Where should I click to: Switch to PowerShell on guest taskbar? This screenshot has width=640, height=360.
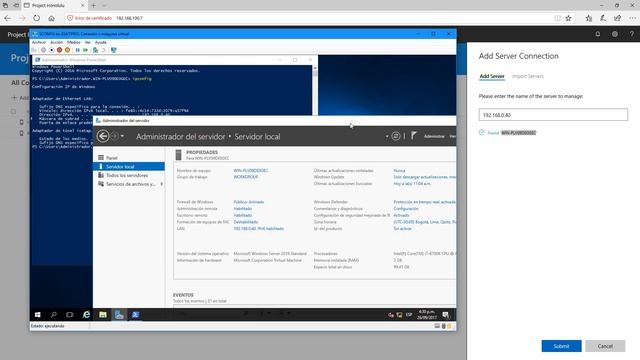coord(135,315)
